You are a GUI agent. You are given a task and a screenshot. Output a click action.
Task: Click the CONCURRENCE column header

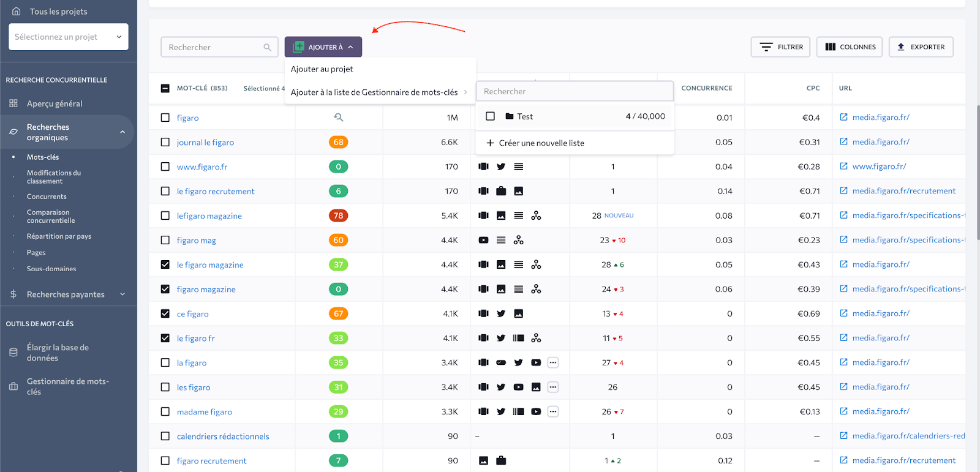coord(707,88)
